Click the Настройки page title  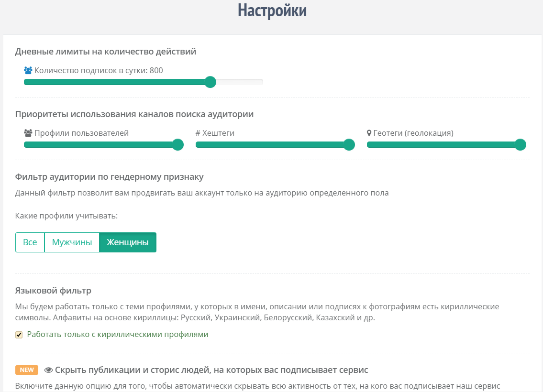pos(272,11)
